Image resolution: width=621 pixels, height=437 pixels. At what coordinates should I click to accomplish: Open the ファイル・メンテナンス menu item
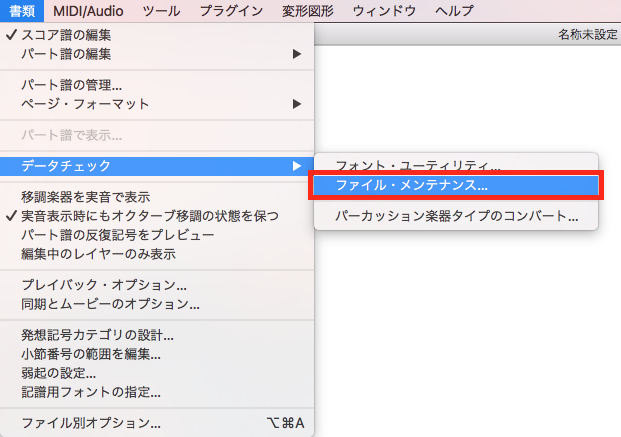pos(412,186)
